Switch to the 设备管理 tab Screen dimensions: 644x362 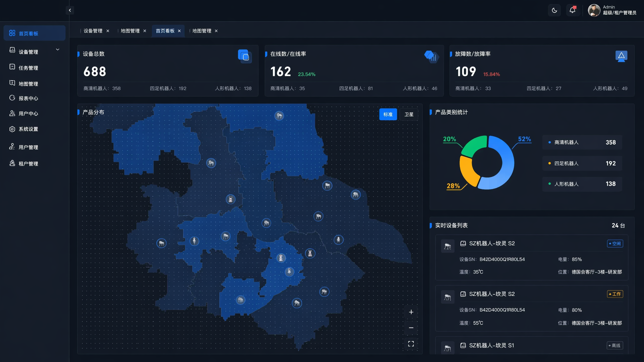pos(93,31)
